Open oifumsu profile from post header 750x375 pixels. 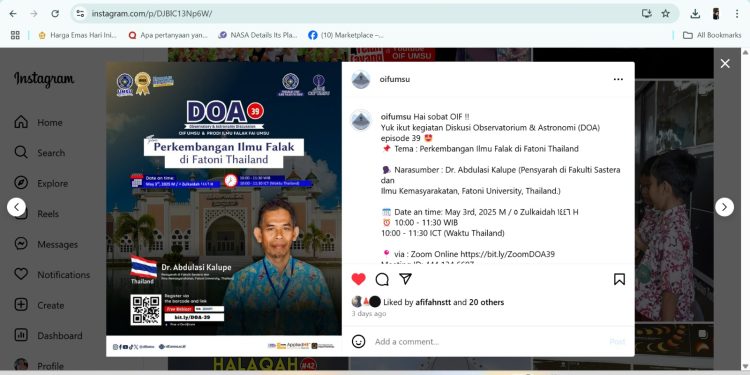395,79
